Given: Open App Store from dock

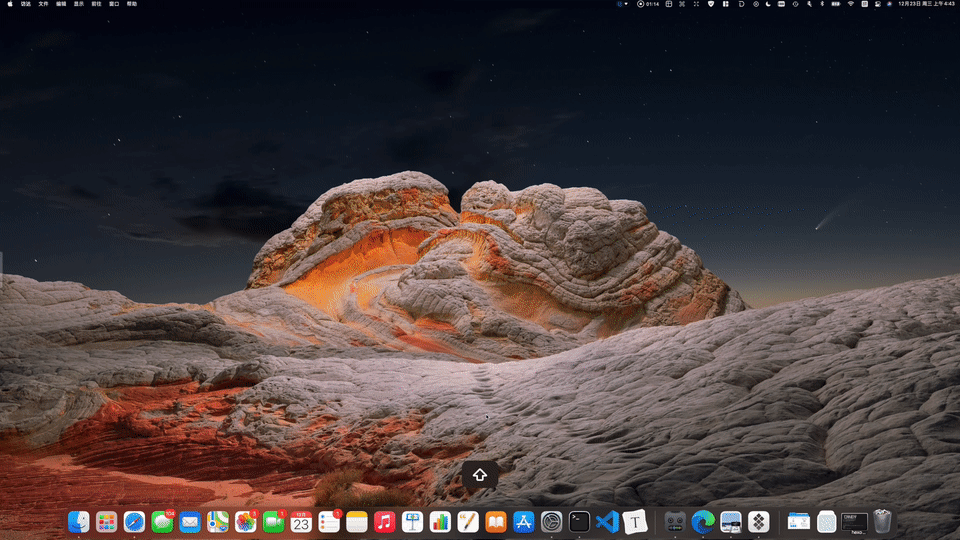Looking at the screenshot, I should click(523, 521).
